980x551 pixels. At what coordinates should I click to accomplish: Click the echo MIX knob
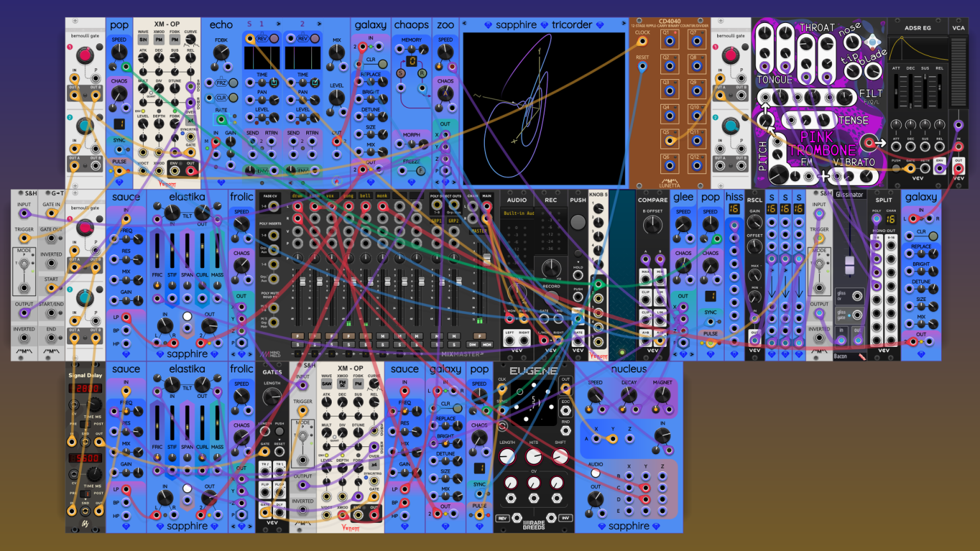point(337,54)
